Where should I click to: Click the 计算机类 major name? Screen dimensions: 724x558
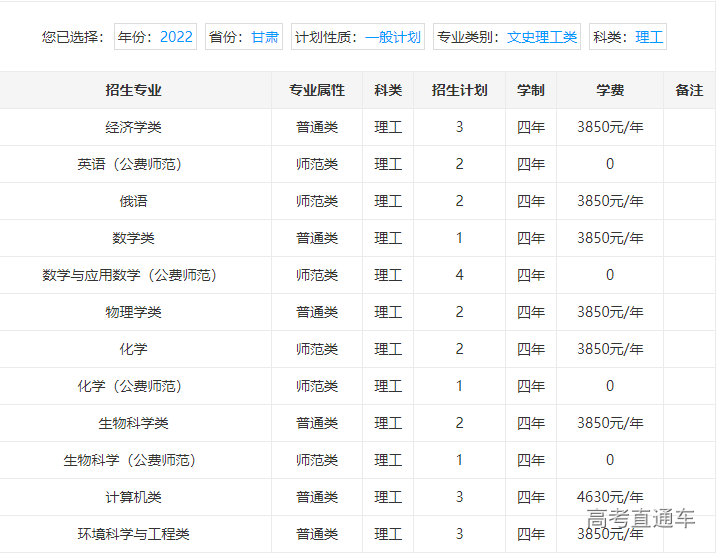(x=133, y=497)
